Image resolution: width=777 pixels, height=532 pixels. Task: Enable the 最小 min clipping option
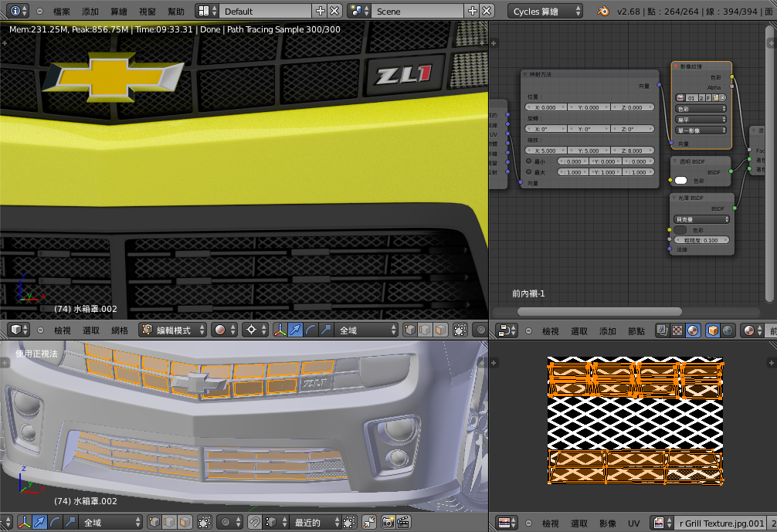[529, 161]
